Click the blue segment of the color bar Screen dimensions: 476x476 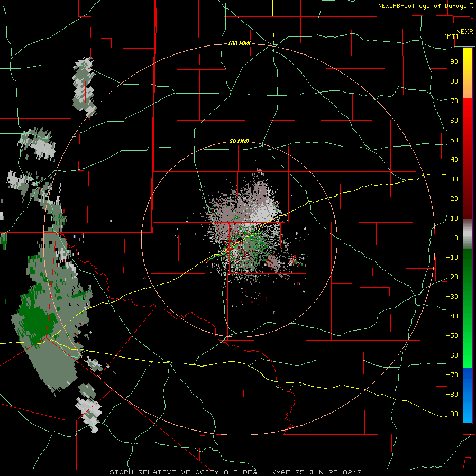467,395
